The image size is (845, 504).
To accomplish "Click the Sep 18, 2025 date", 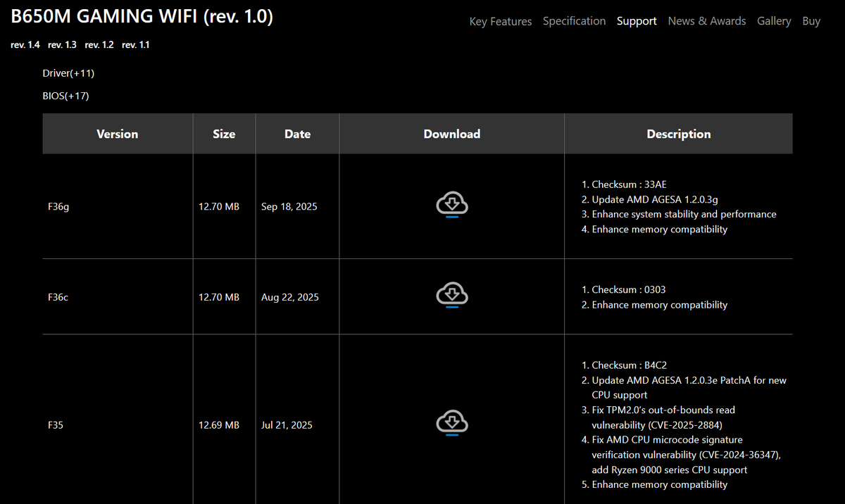I will coord(289,207).
